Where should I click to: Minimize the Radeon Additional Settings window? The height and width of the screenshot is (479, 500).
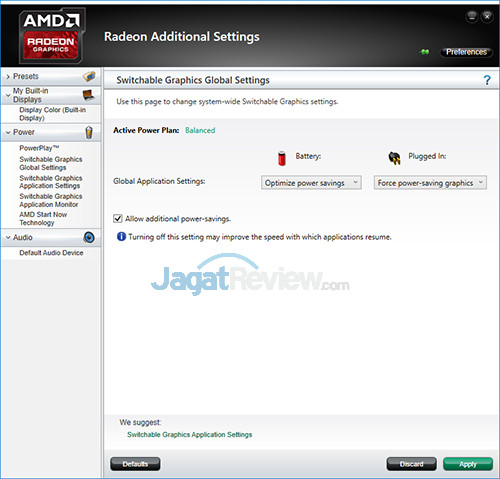(472, 16)
